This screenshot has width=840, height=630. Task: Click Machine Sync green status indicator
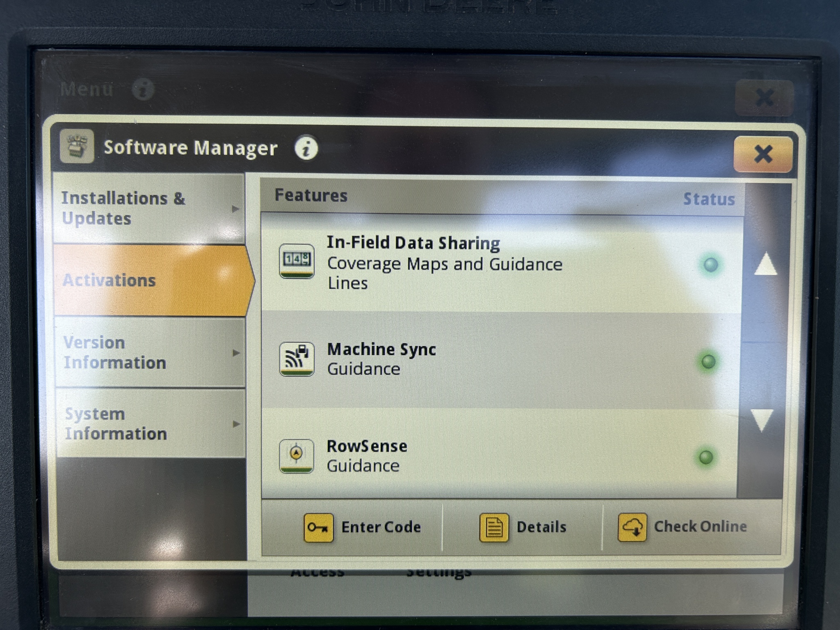pos(708,361)
